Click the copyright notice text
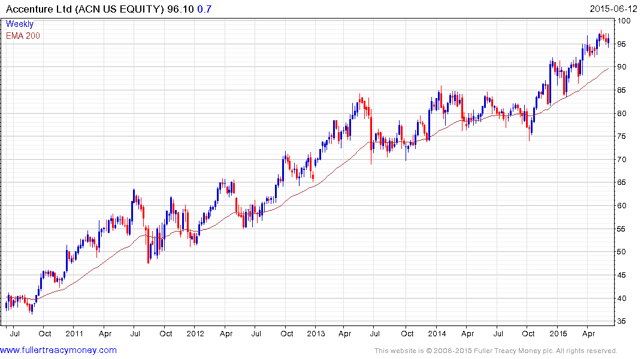This screenshot has width=644, height=359. click(x=496, y=351)
